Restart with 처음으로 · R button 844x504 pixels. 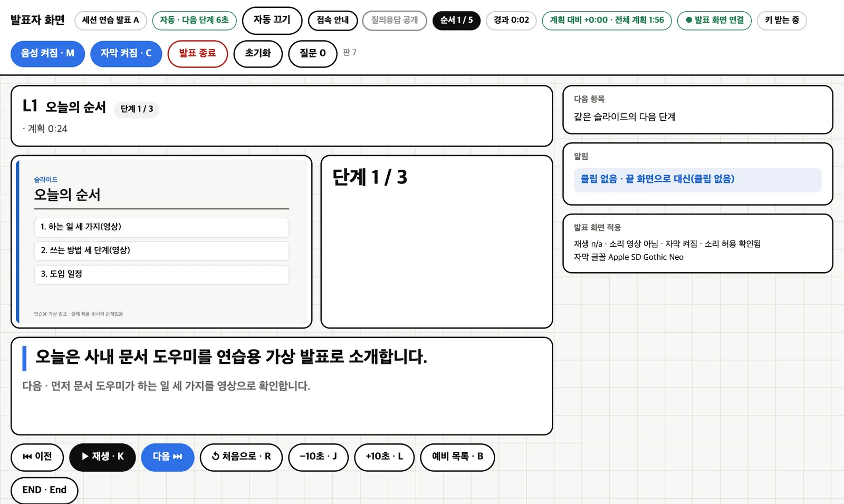(x=241, y=457)
